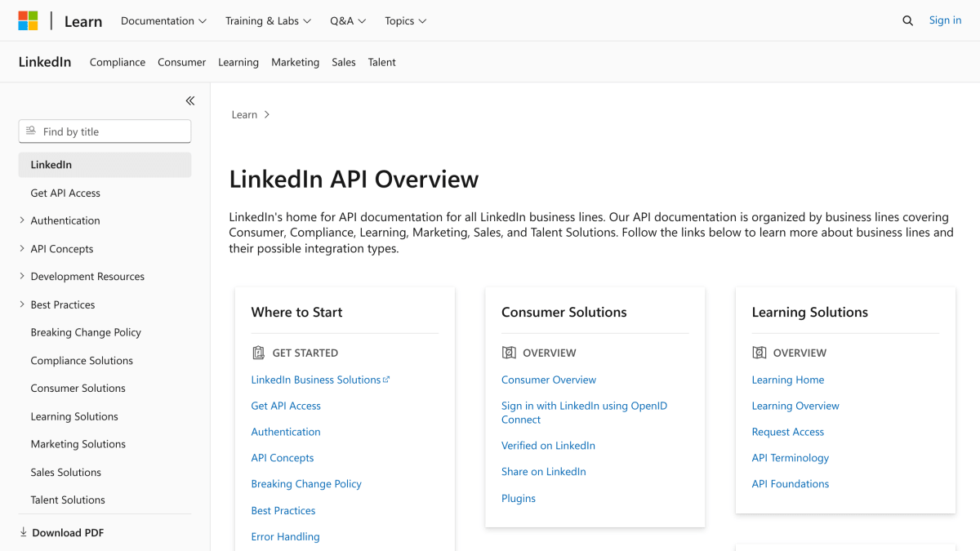Click the Learn breadcrumb link
980x551 pixels.
click(x=244, y=115)
